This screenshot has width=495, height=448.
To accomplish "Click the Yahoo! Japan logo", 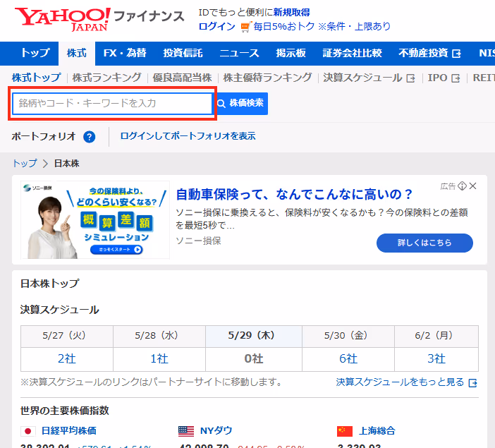I will (x=63, y=19).
